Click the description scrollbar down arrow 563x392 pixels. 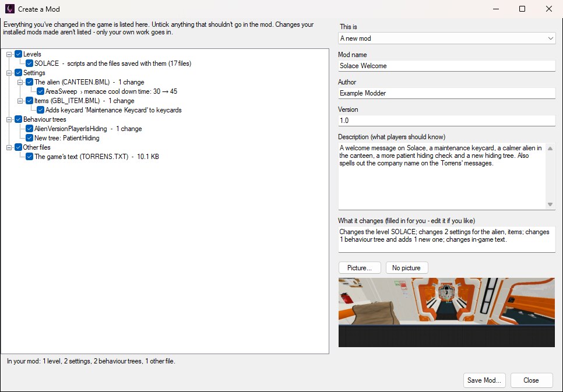click(x=550, y=204)
